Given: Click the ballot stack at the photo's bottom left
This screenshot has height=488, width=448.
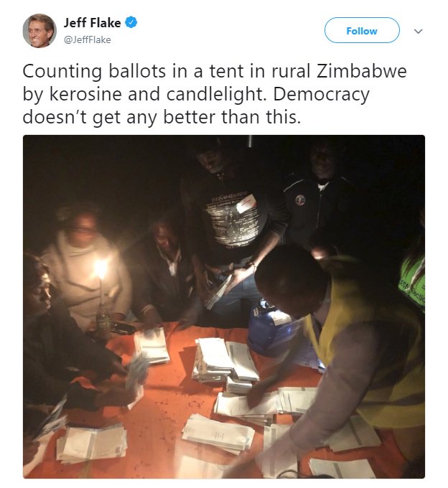Looking at the screenshot, I should 92,443.
